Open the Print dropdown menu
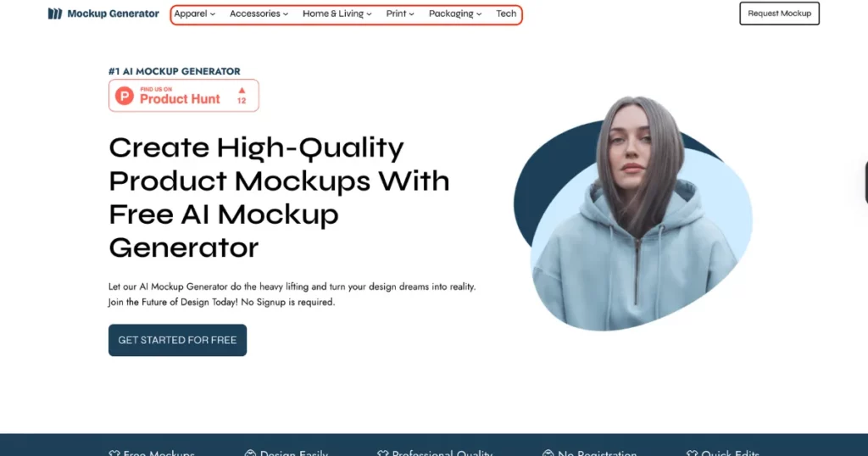 [x=400, y=14]
